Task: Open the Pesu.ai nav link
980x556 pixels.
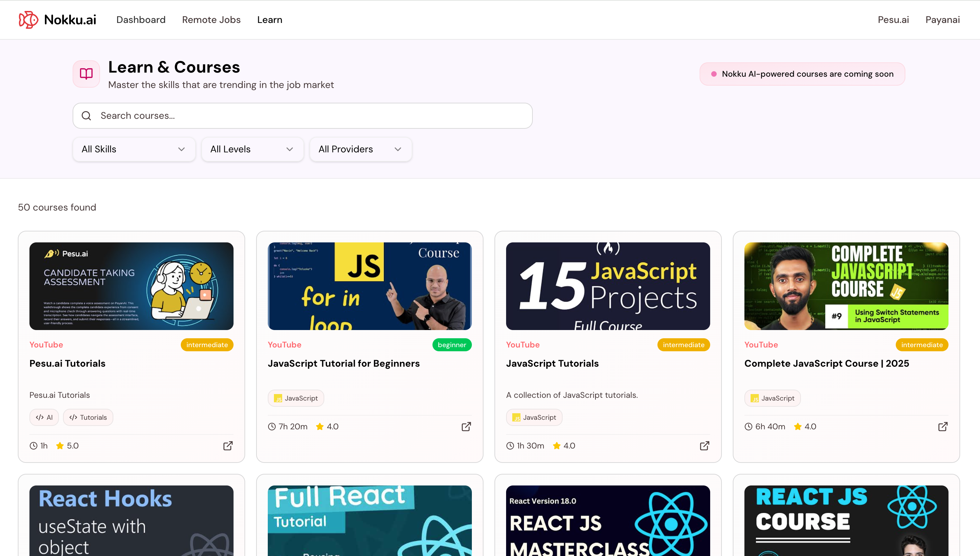Action: coord(893,20)
